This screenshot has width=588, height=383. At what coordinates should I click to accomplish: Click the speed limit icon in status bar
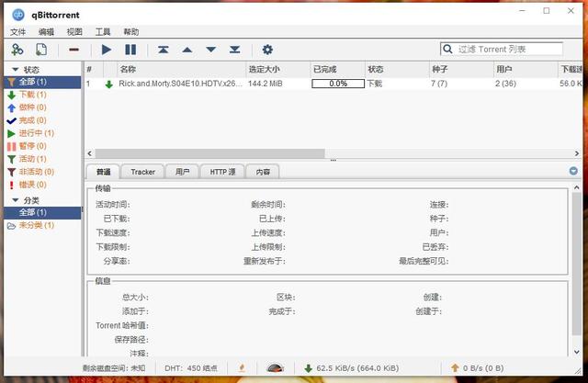274,368
